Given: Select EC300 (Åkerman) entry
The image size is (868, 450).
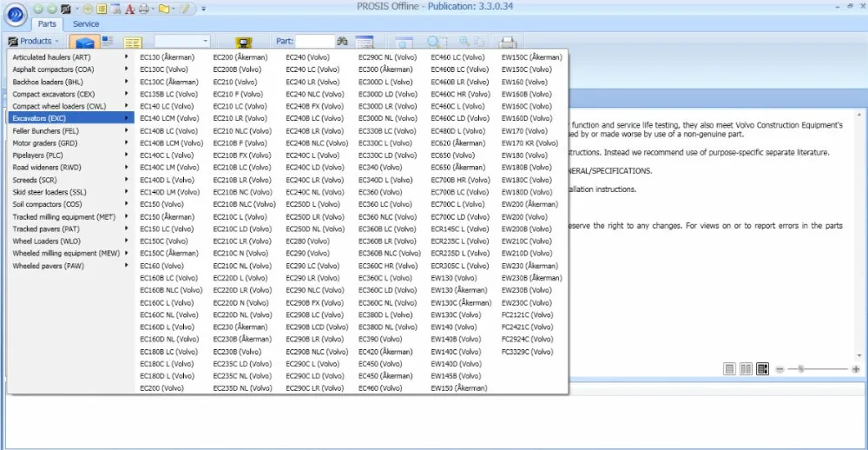Looking at the screenshot, I should tap(385, 69).
